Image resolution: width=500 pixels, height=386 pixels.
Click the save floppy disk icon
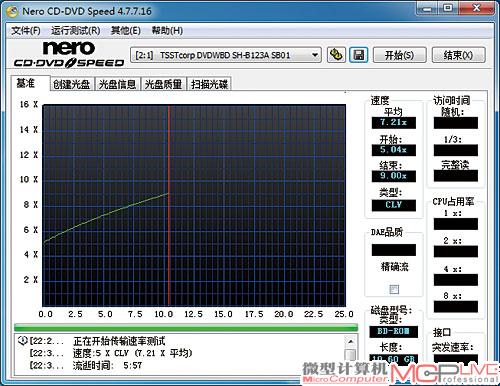[359, 55]
